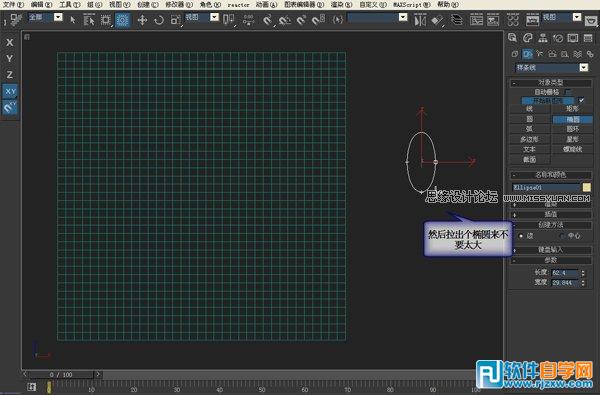Screen dimensions: 600x395
Task: Click the rectangular selection region tool
Action: tap(106, 20)
